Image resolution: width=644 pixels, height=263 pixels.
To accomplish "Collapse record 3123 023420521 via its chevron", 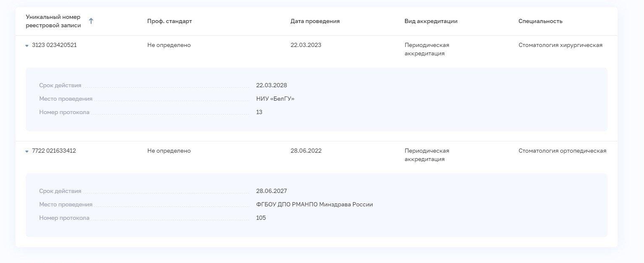I will [x=27, y=45].
